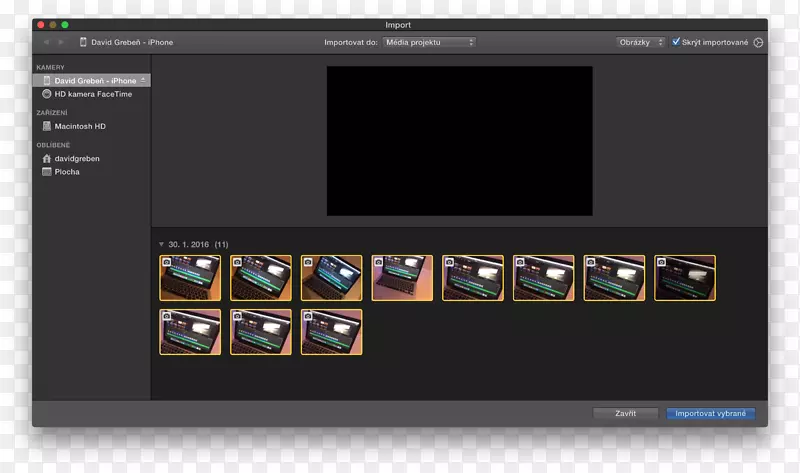Select fourth photo thumbnail in first row
Viewport: 800px width, 473px height.
click(402, 278)
